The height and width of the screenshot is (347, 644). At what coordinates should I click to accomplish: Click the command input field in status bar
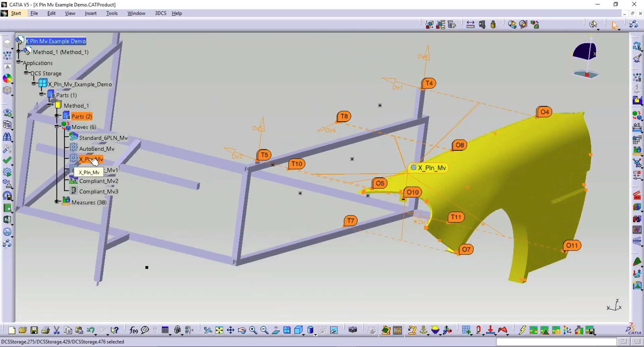[x=556, y=342]
